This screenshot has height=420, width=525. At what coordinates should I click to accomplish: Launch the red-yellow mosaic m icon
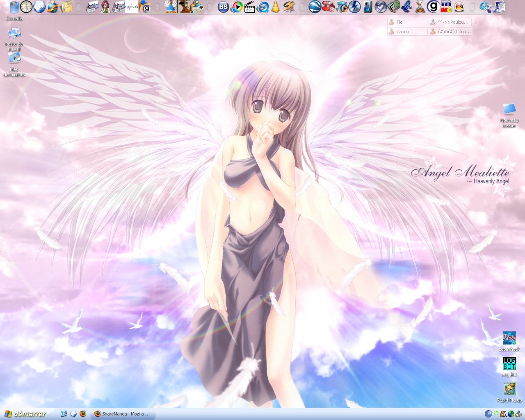pos(446,7)
